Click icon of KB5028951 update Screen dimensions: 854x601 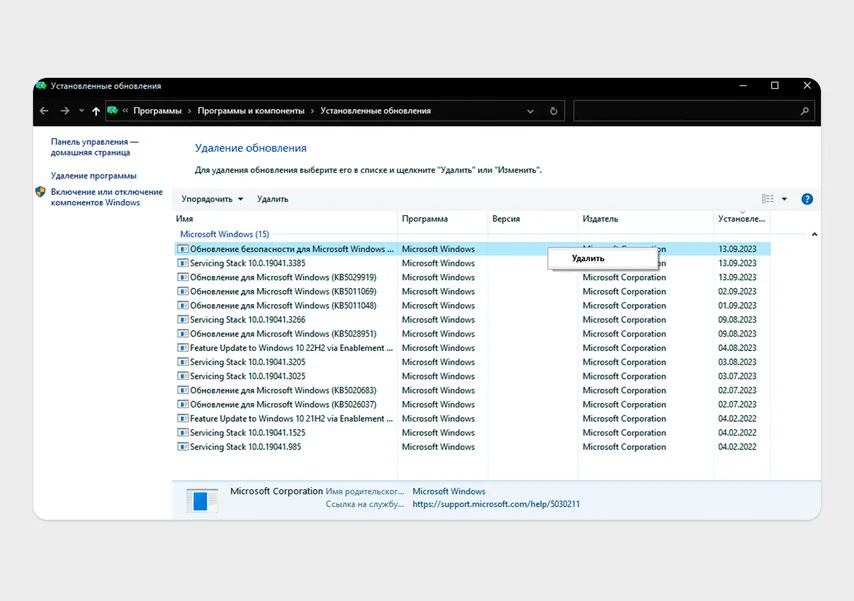(183, 333)
